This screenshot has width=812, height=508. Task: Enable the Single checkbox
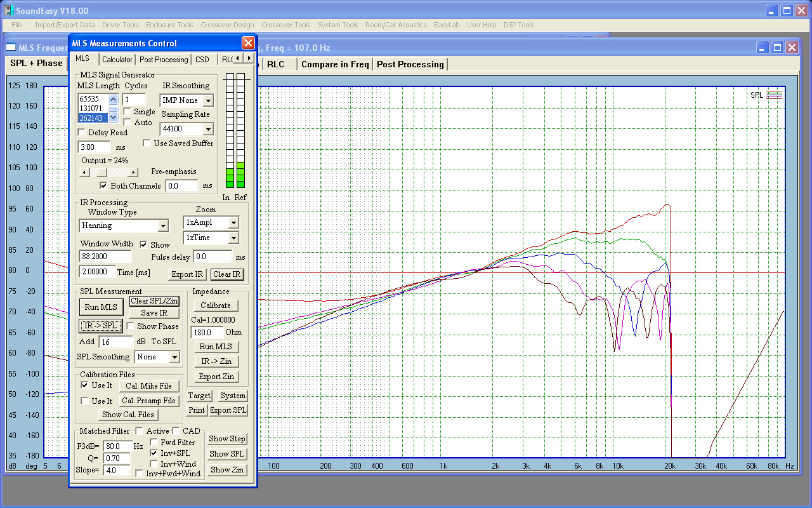point(128,112)
